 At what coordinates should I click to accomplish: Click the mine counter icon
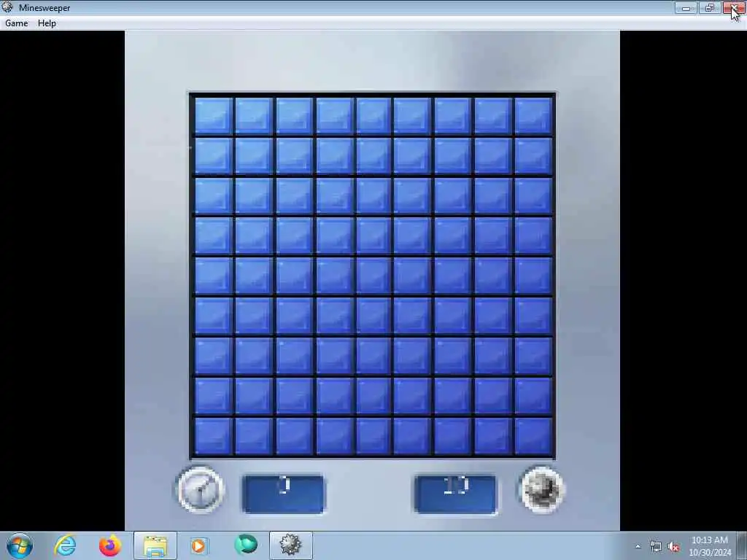coord(542,489)
